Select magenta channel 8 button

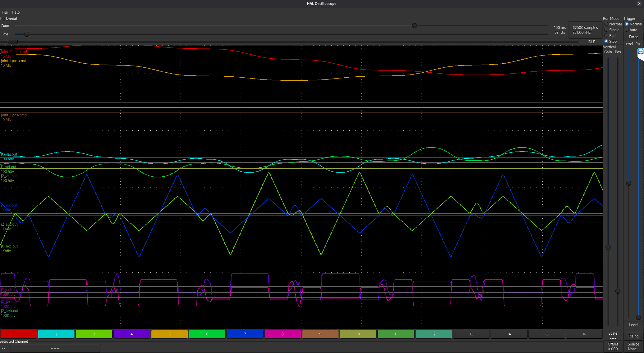282,334
